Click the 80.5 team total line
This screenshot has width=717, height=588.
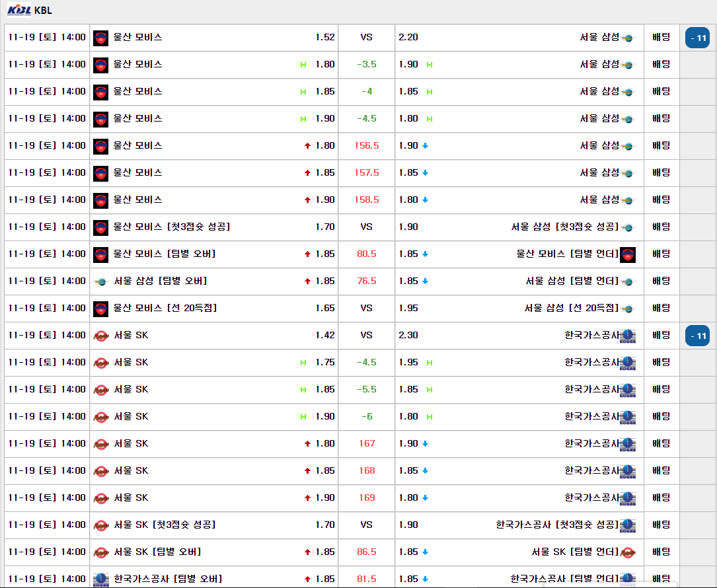[x=367, y=254]
